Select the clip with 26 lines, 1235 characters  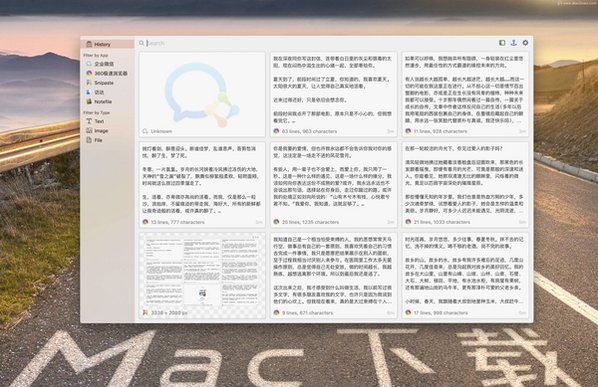point(334,185)
